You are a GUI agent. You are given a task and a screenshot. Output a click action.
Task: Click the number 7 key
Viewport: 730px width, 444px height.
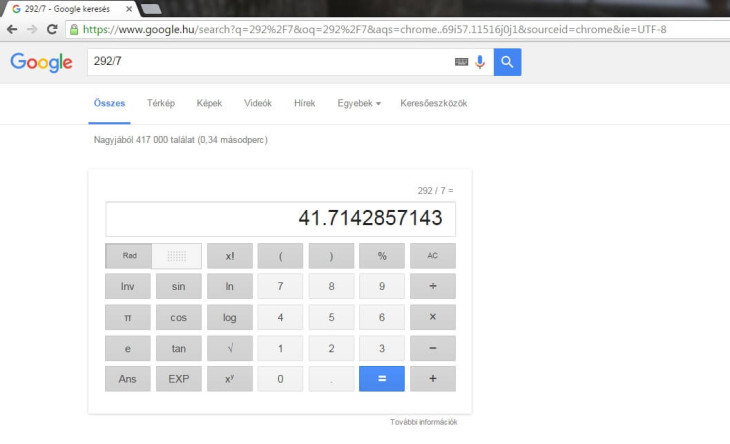[x=280, y=286]
